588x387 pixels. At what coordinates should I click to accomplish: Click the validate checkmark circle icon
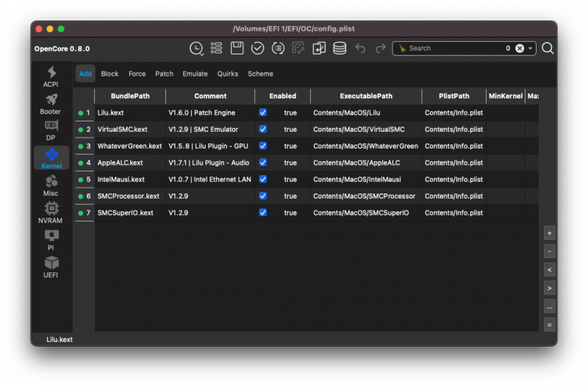tap(258, 49)
